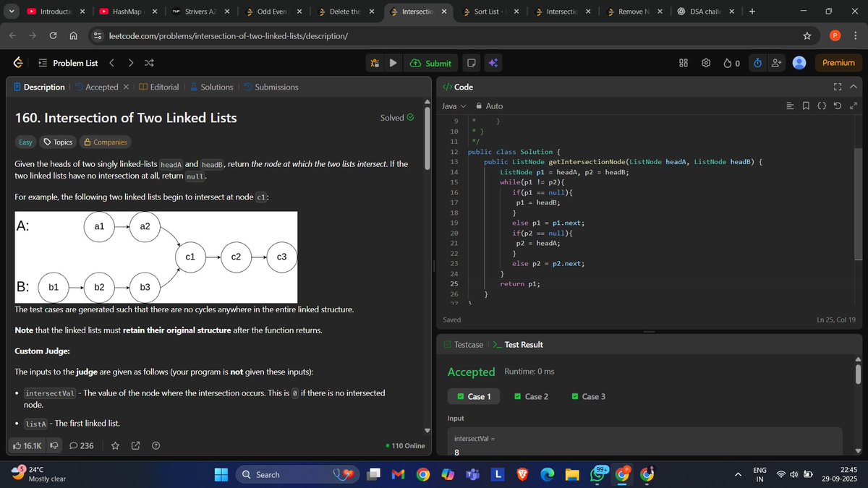Start the timer clock icon

click(x=757, y=63)
